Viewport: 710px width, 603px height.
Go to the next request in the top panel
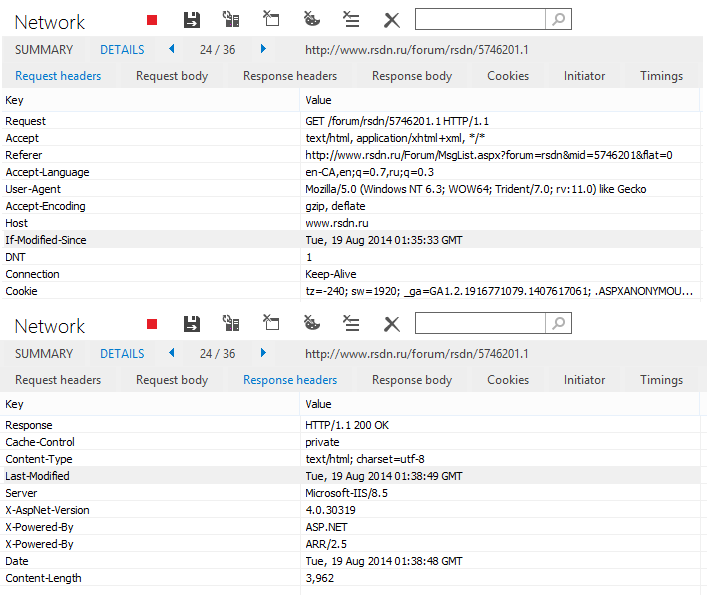(263, 49)
